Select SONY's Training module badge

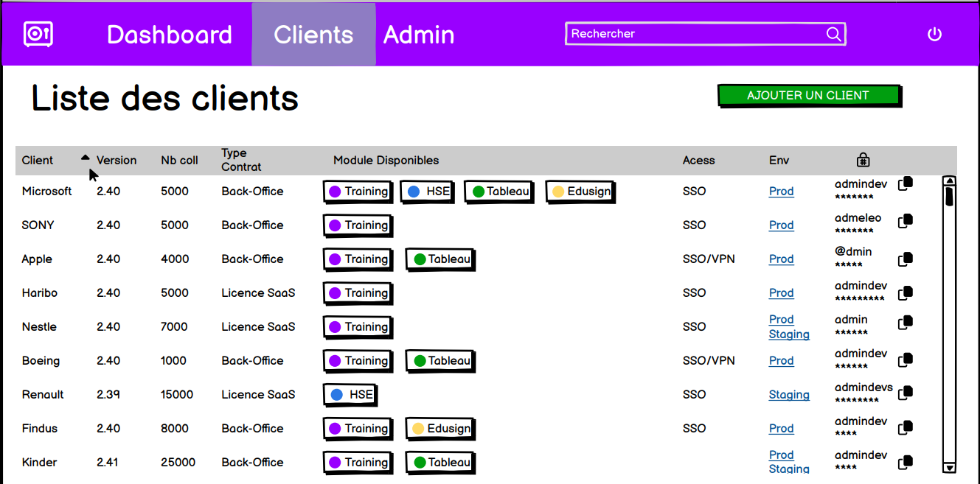[x=358, y=225]
